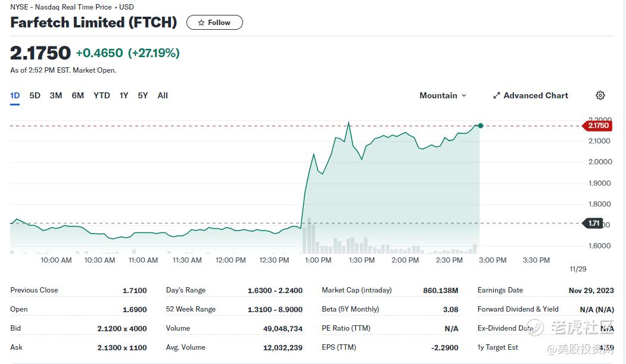This screenshot has height=364, width=626.
Task: Click the 2.0000 price axis label
Action: click(x=600, y=161)
